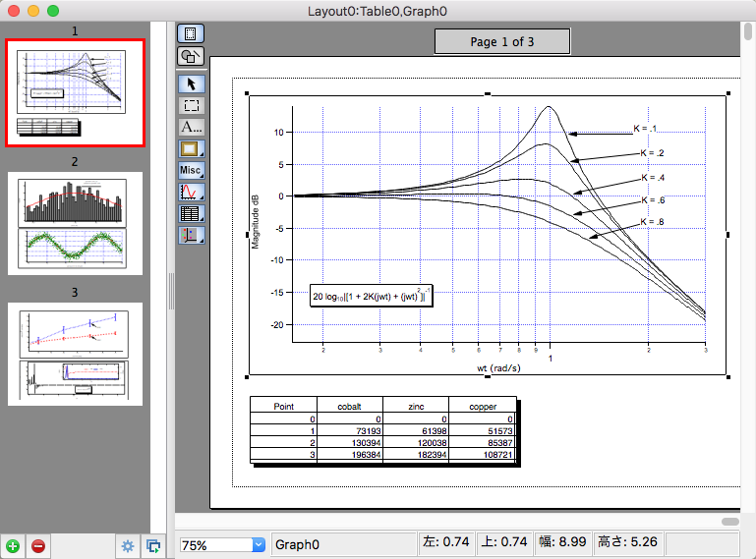This screenshot has height=559, width=756.
Task: Click the Point column header
Action: click(x=283, y=407)
